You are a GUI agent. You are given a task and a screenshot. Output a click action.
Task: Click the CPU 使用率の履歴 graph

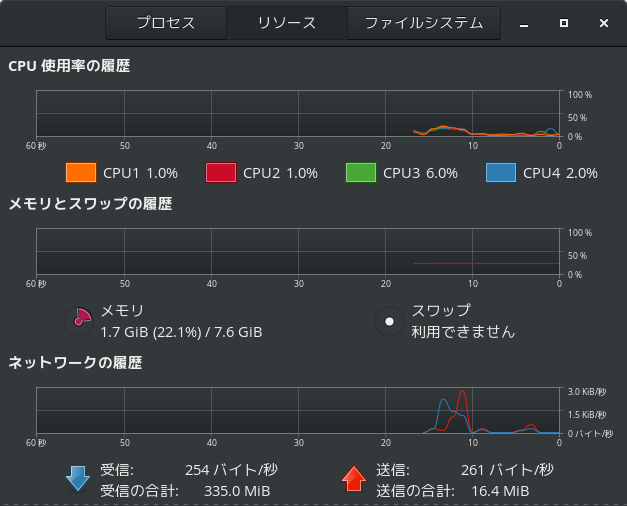point(298,114)
